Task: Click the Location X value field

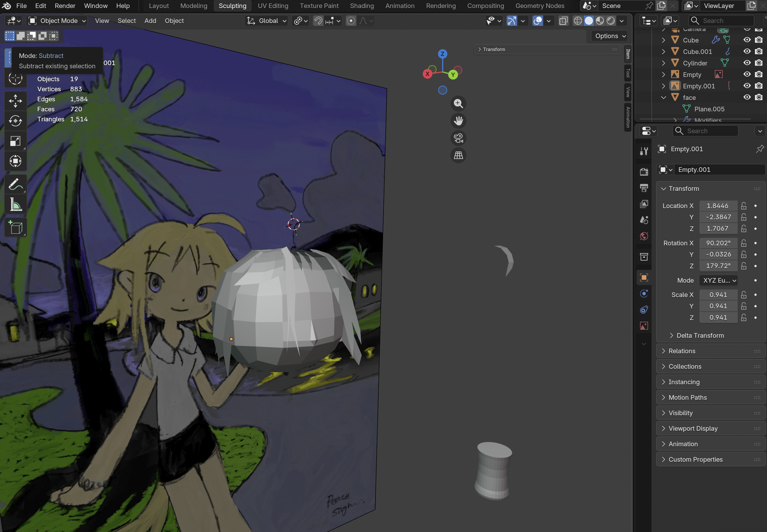Action: [x=718, y=206]
